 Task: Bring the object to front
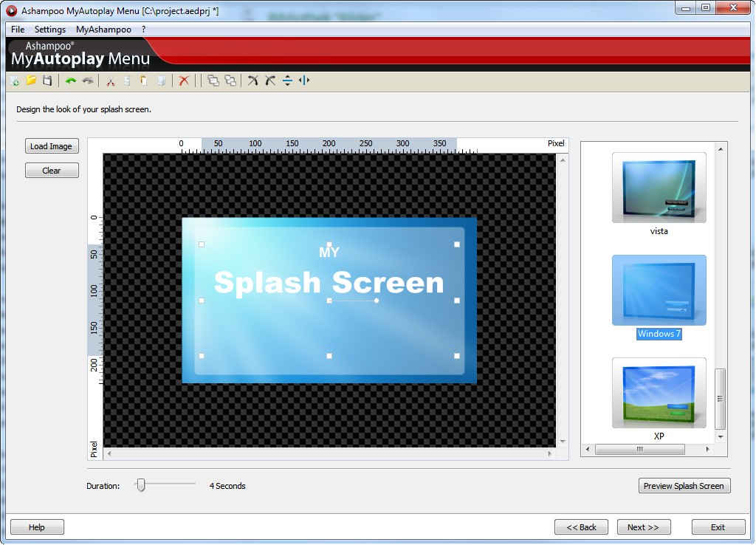point(213,80)
